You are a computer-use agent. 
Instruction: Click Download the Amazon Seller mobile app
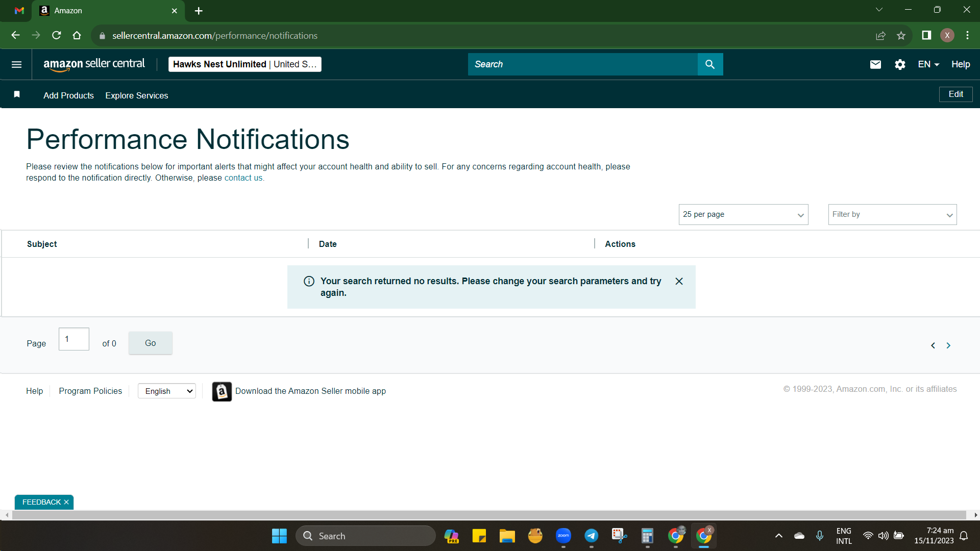tap(310, 391)
